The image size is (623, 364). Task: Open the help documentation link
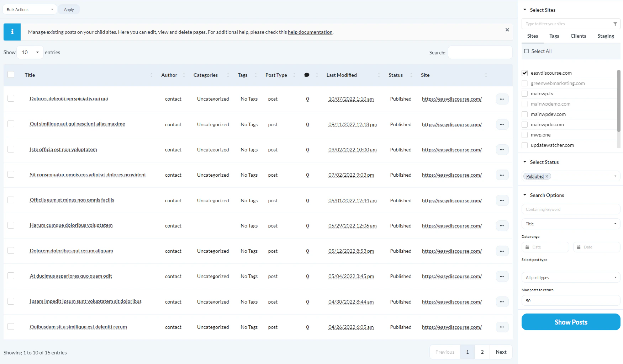point(310,32)
